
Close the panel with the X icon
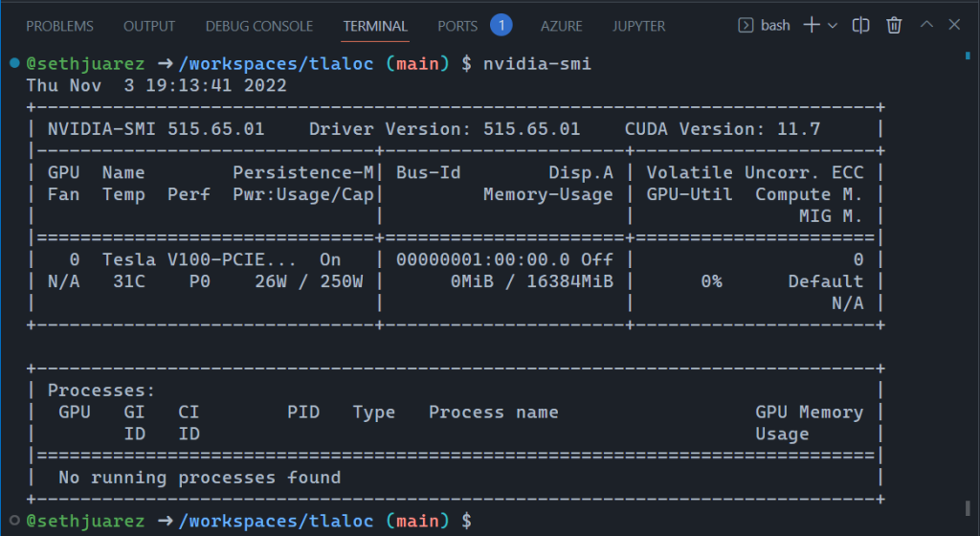click(954, 26)
